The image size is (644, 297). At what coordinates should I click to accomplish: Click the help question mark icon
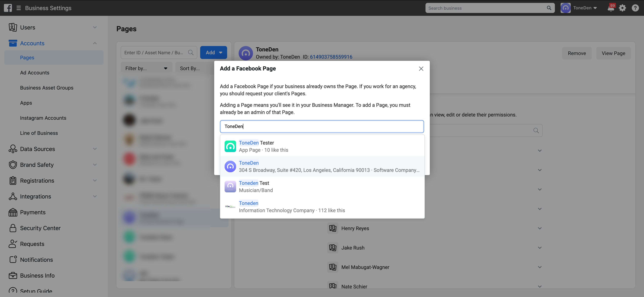[x=635, y=8]
